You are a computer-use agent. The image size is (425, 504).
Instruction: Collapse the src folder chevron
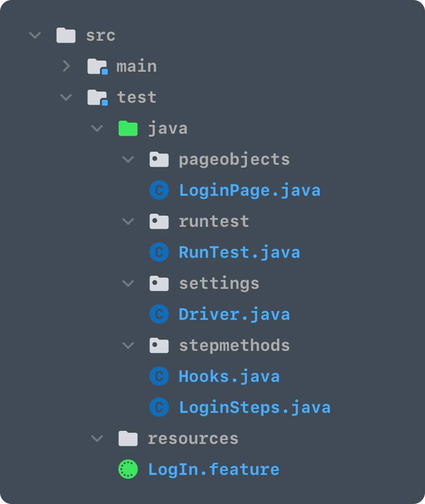[35, 35]
